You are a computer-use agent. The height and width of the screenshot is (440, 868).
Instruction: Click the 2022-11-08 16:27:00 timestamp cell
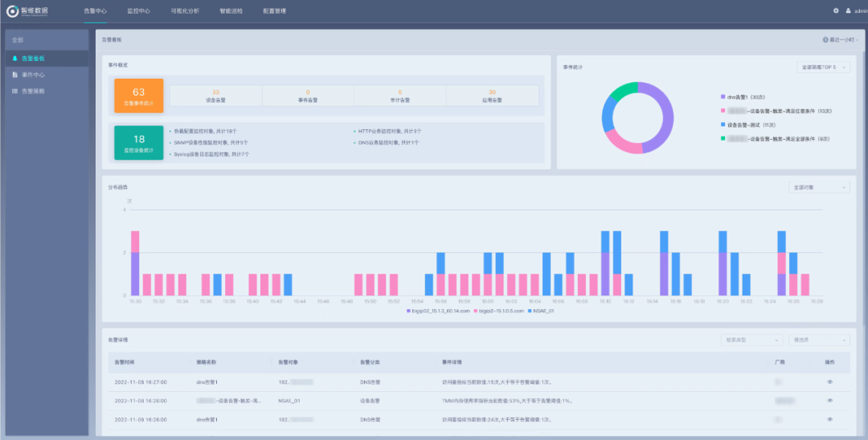point(141,381)
